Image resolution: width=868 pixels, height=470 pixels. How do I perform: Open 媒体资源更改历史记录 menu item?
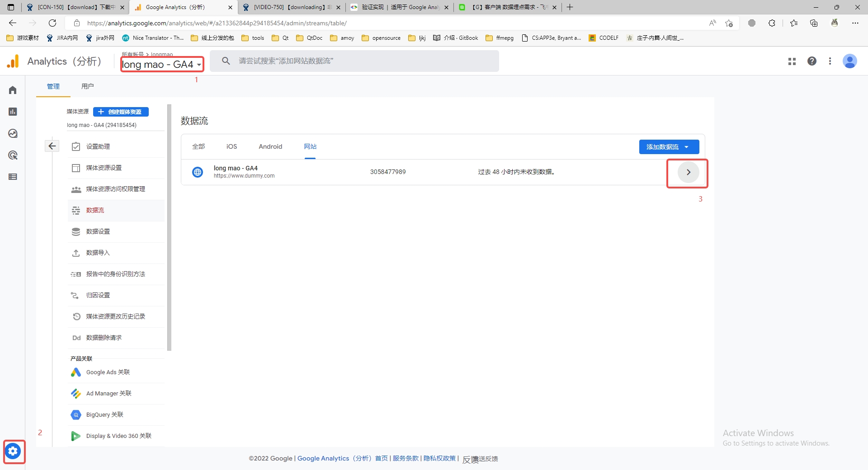point(116,316)
